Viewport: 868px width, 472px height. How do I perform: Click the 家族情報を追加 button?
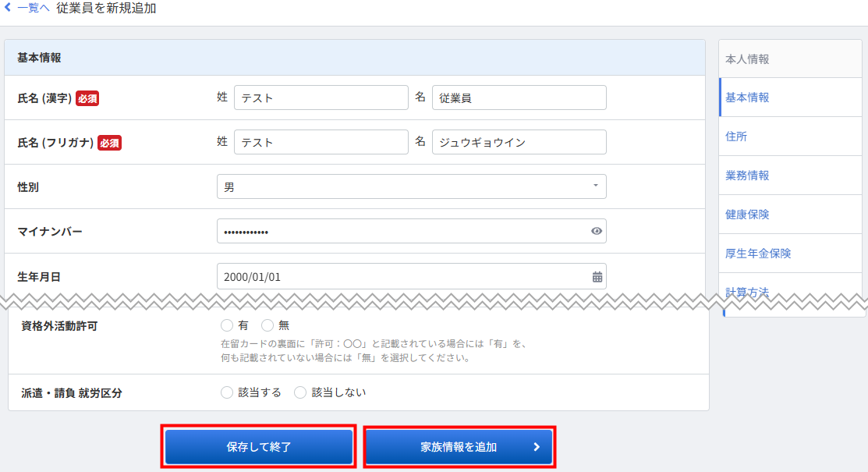pyautogui.click(x=459, y=447)
